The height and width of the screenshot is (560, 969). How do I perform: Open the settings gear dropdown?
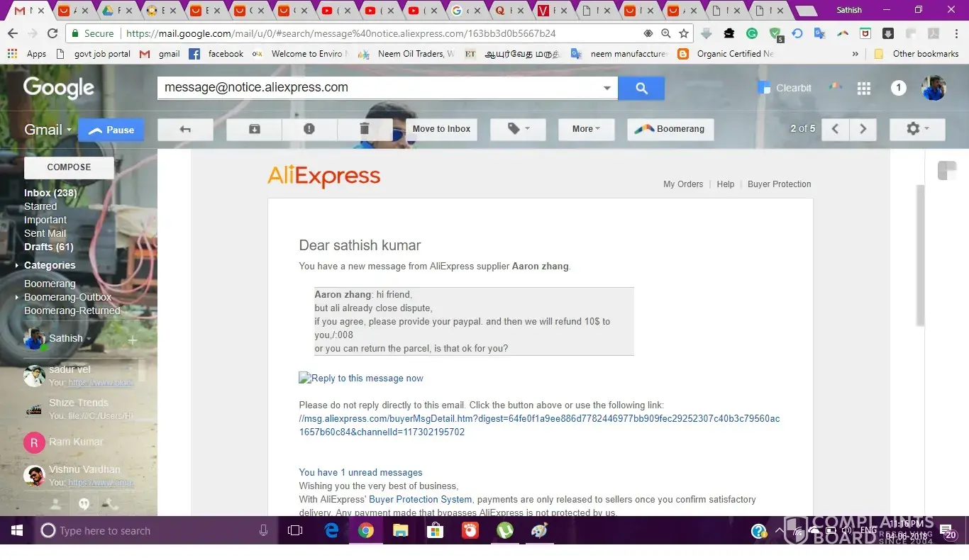tap(917, 129)
